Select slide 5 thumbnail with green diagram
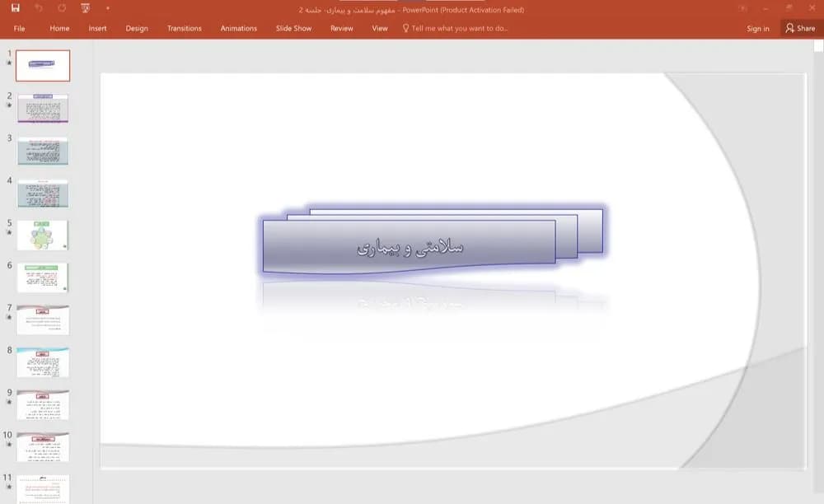The height and width of the screenshot is (504, 824). click(x=43, y=236)
